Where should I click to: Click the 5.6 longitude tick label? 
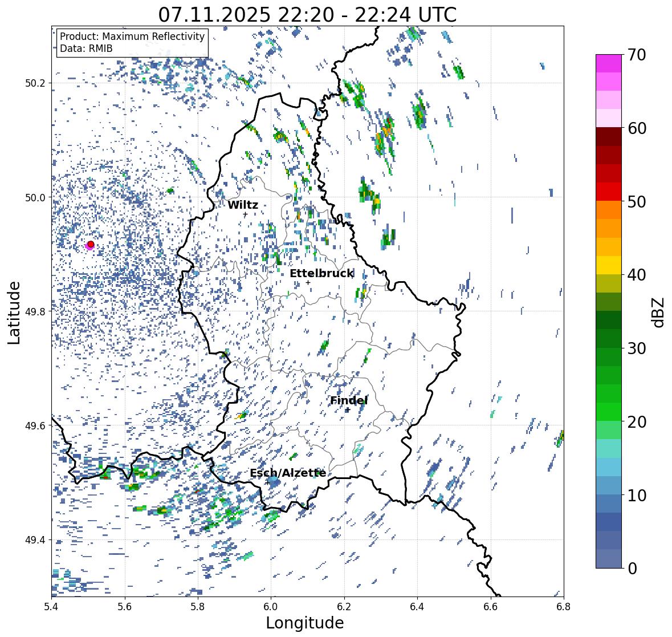click(125, 606)
